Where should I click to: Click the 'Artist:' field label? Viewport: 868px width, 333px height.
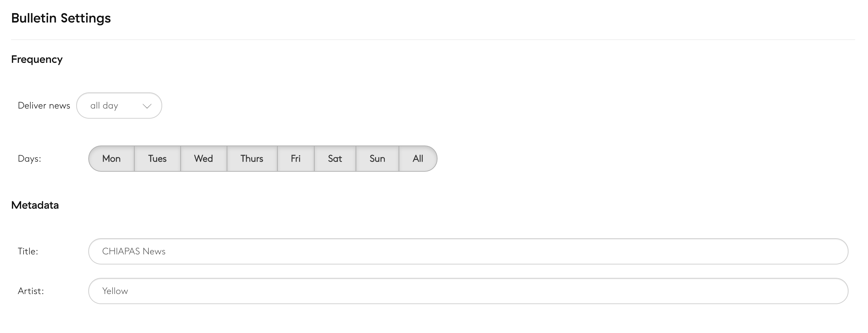pyautogui.click(x=31, y=291)
